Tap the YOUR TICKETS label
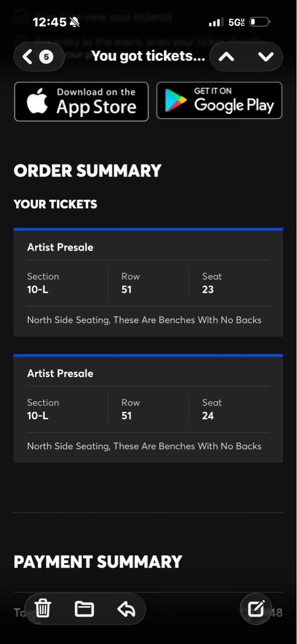Image resolution: width=297 pixels, height=644 pixels. 55,204
